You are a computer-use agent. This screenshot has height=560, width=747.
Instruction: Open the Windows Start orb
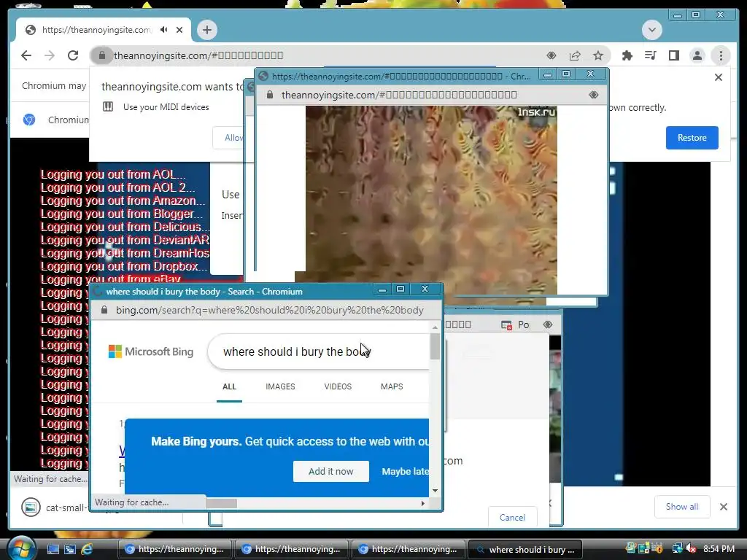click(x=21, y=548)
